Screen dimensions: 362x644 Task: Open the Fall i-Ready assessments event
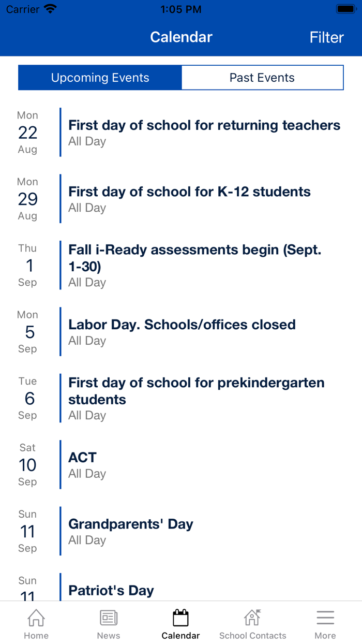point(195,265)
